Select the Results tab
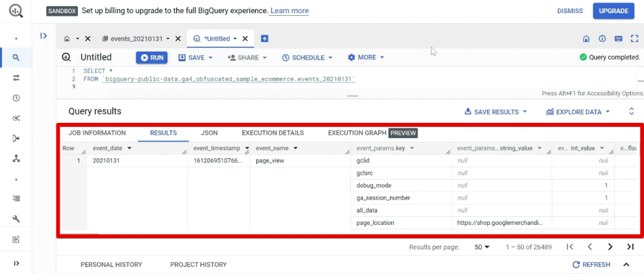 pos(164,133)
